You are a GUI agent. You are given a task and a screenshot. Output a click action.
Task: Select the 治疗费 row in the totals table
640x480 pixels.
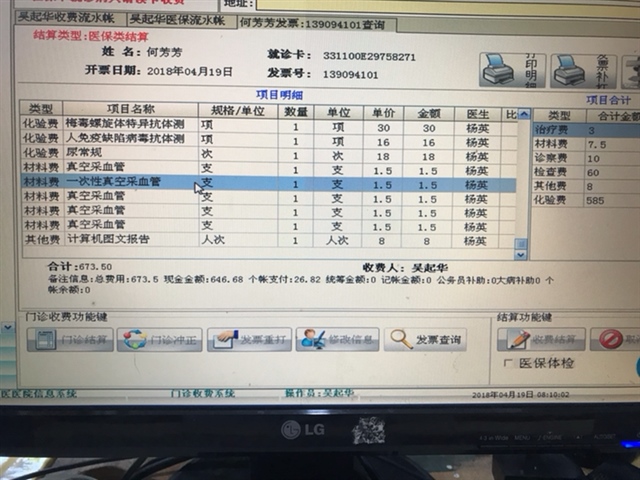pyautogui.click(x=555, y=131)
